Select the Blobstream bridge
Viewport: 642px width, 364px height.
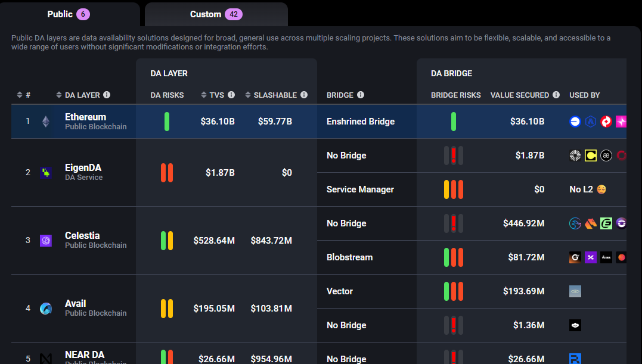pyautogui.click(x=350, y=257)
